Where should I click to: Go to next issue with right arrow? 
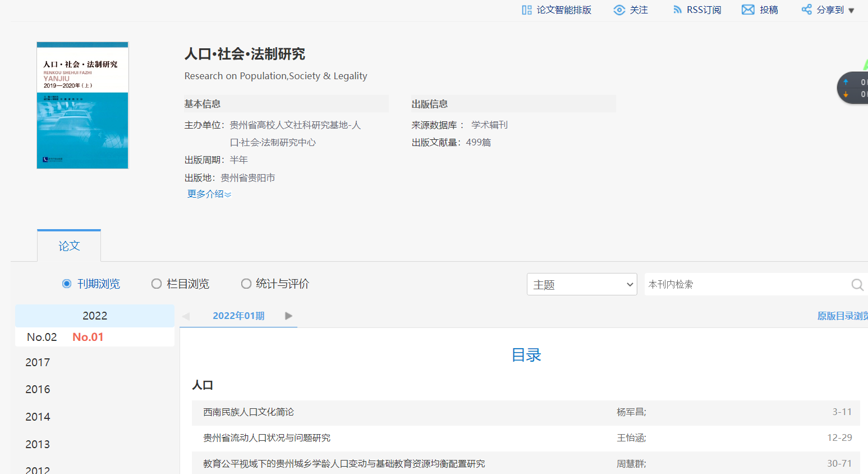click(288, 316)
